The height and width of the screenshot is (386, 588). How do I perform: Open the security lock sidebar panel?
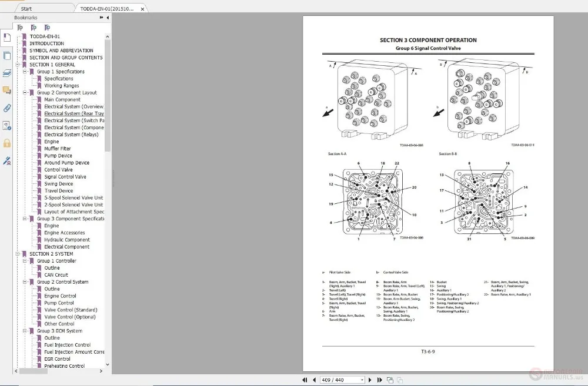tap(6, 143)
